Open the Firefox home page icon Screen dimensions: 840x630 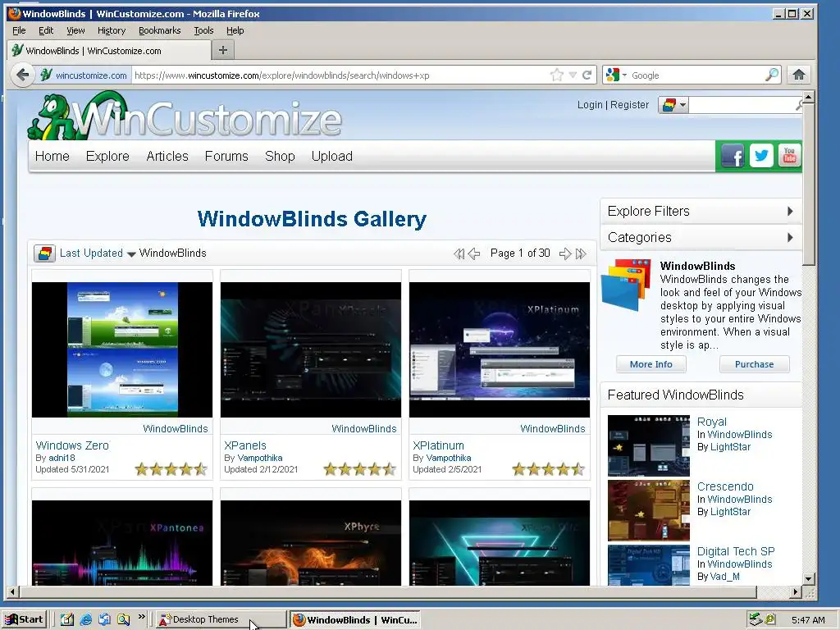pyautogui.click(x=799, y=75)
